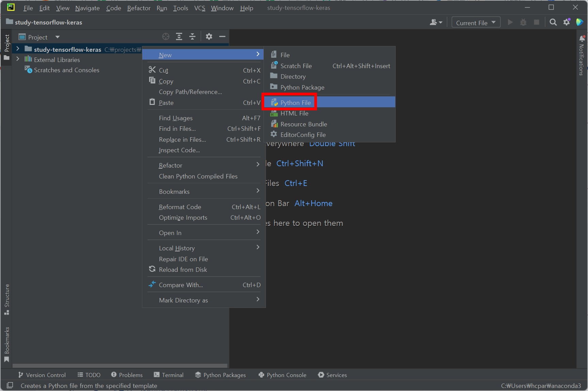
Task: Click Repair IDE on File entry
Action: tap(204, 259)
